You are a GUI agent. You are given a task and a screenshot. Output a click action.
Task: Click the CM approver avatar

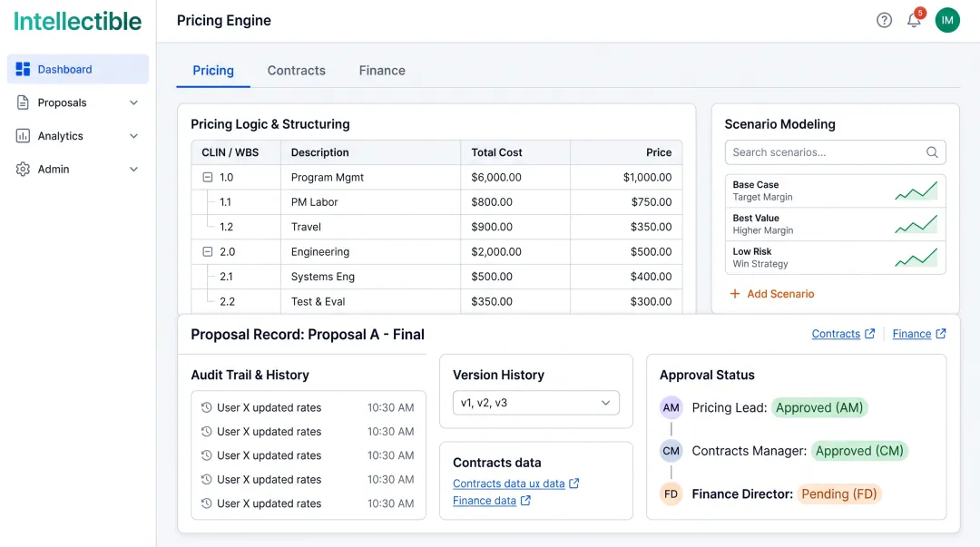coord(671,451)
